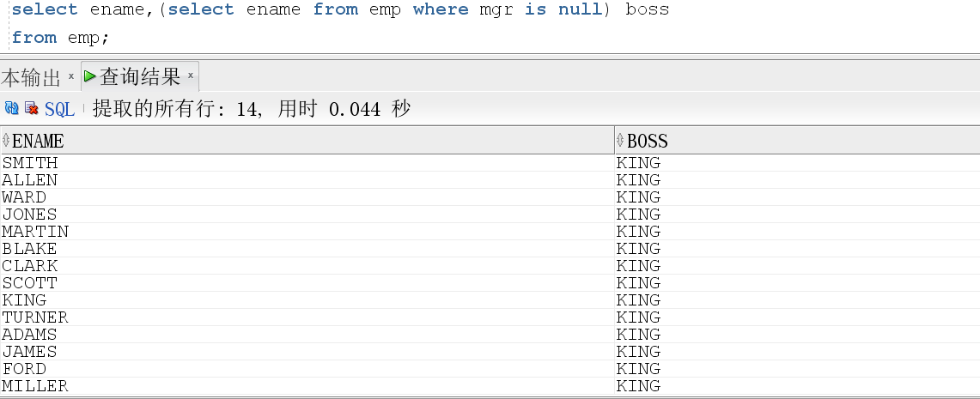Viewport: 980px width, 399px height.
Task: Click the fetched rows status text
Action: (252, 109)
